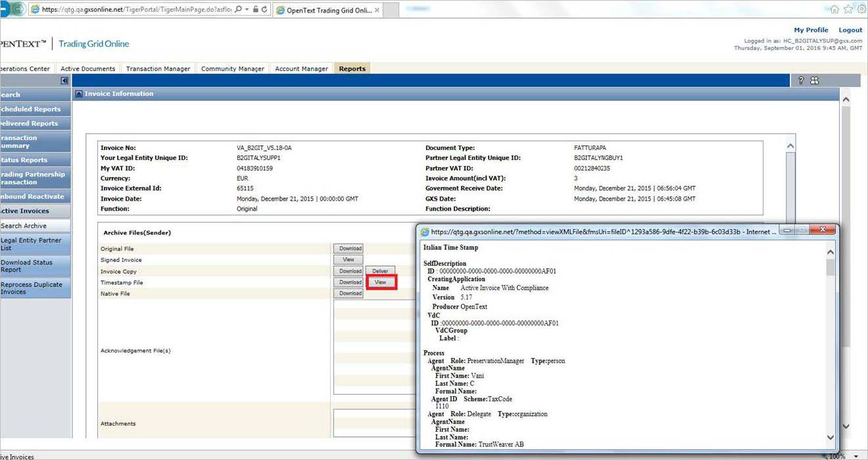Click the Italian Time Stamp heading
Screen dimensions: 868x460
coord(451,248)
